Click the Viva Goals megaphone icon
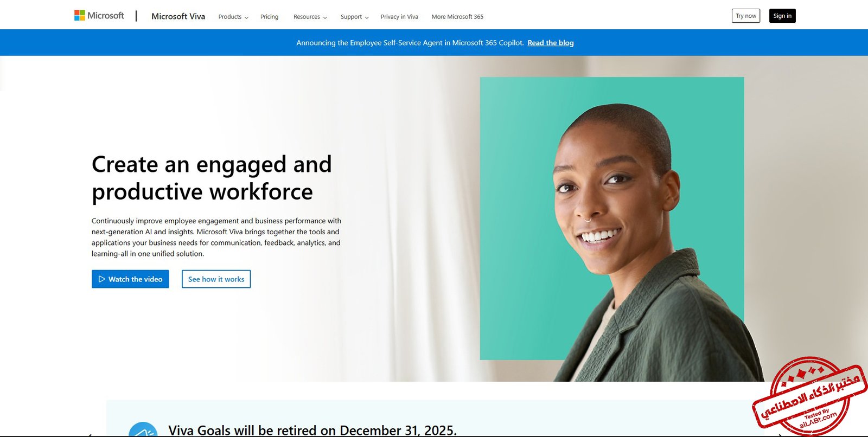The image size is (868, 437). pyautogui.click(x=143, y=430)
